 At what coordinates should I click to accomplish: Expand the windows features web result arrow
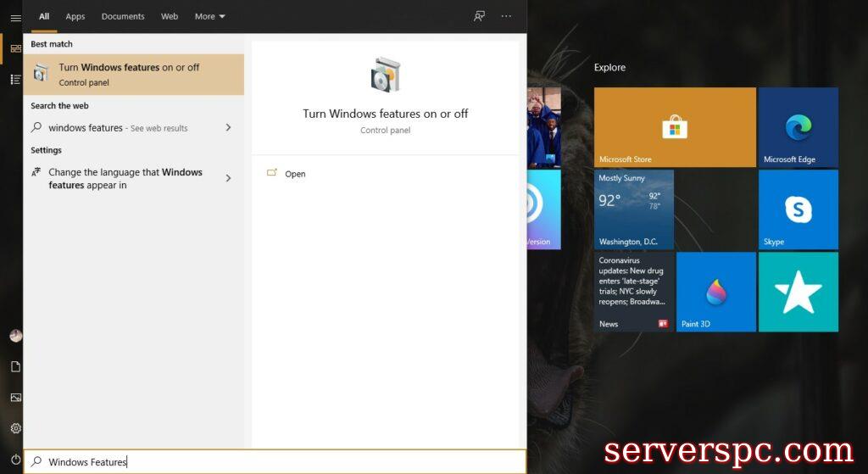[x=228, y=128]
